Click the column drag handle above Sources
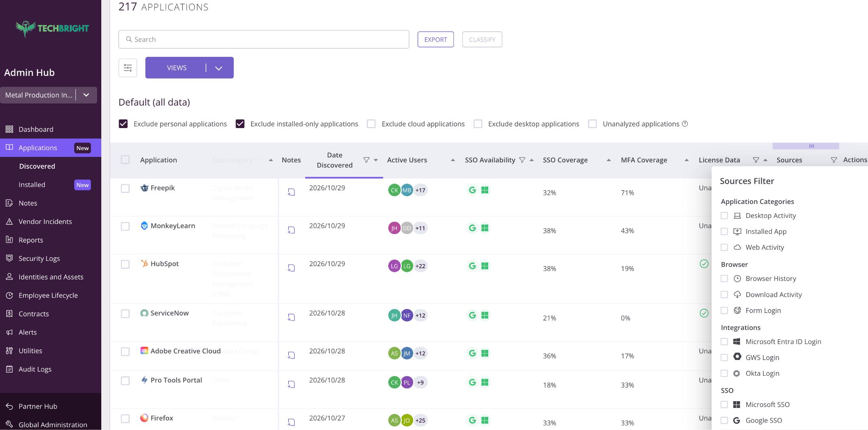The image size is (868, 430). [811, 146]
